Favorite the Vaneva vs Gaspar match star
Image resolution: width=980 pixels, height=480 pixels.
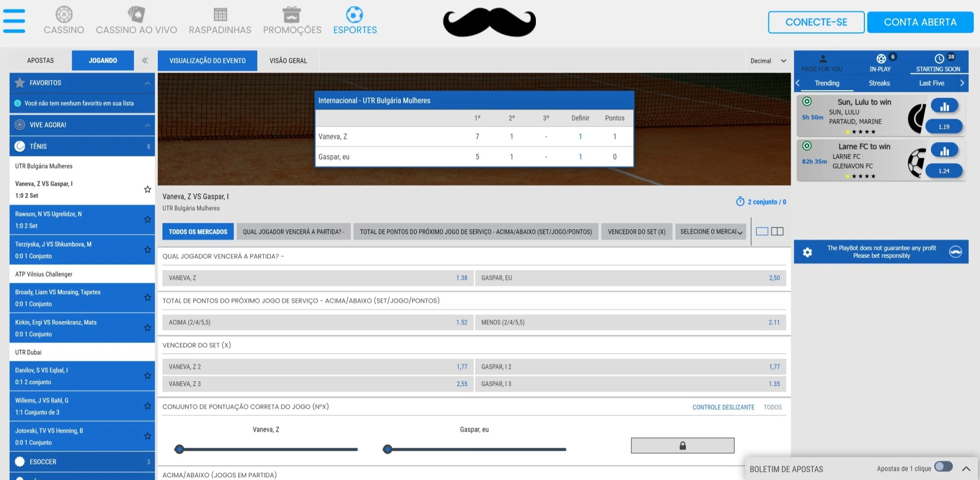pyautogui.click(x=148, y=189)
